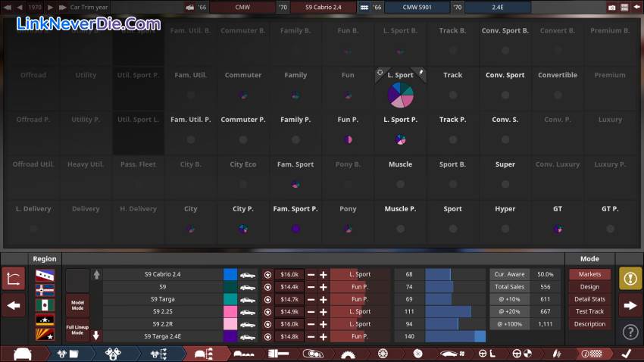Click the left arrow previous page button
644x362 pixels.
point(14,306)
